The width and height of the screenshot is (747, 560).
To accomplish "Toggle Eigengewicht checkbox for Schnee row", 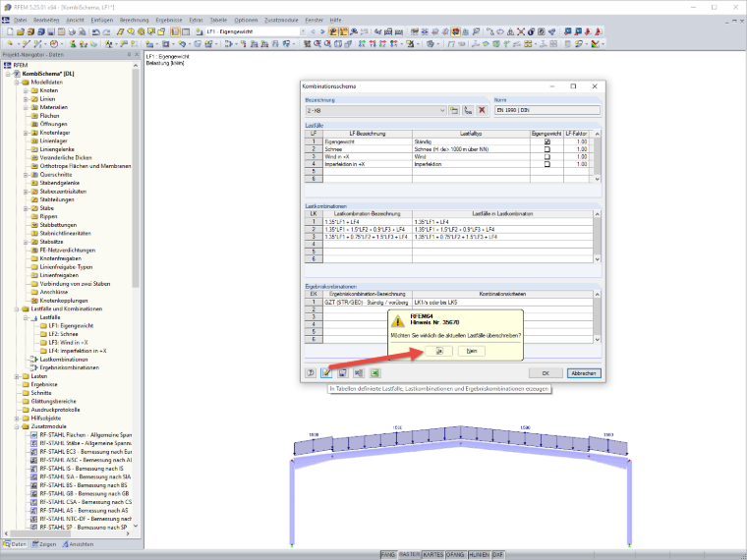I will pos(546,149).
